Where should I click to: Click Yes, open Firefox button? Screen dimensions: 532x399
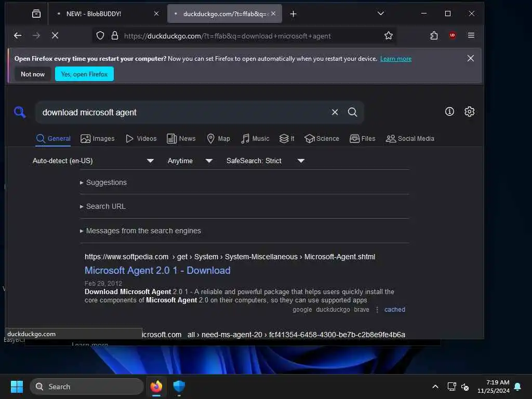[x=84, y=74]
